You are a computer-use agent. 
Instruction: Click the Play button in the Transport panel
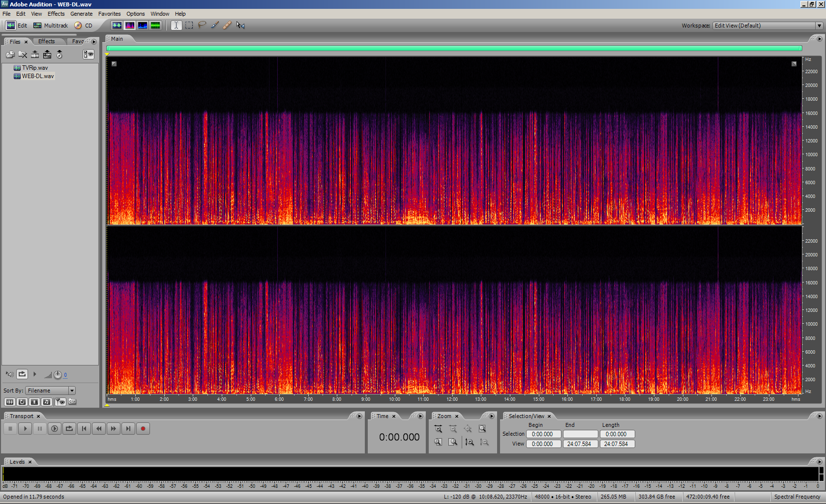tap(25, 429)
